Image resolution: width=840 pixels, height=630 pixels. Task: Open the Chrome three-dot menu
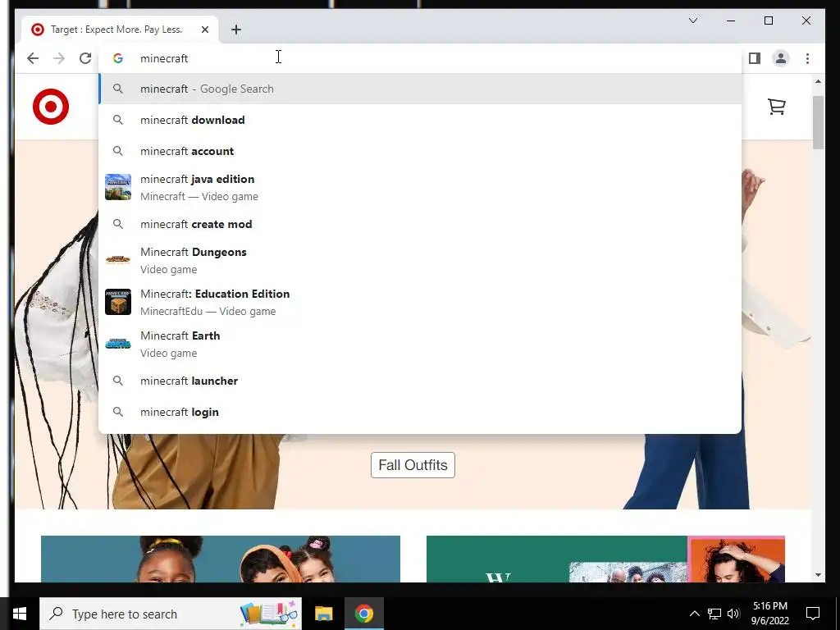[807, 58]
